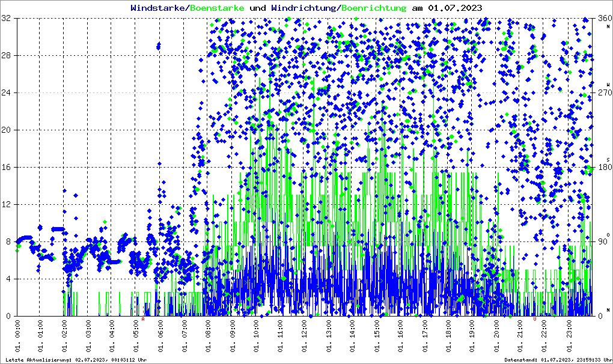Click the left axis value 20
Viewport: 613px width, 364px height.
[x=6, y=130]
